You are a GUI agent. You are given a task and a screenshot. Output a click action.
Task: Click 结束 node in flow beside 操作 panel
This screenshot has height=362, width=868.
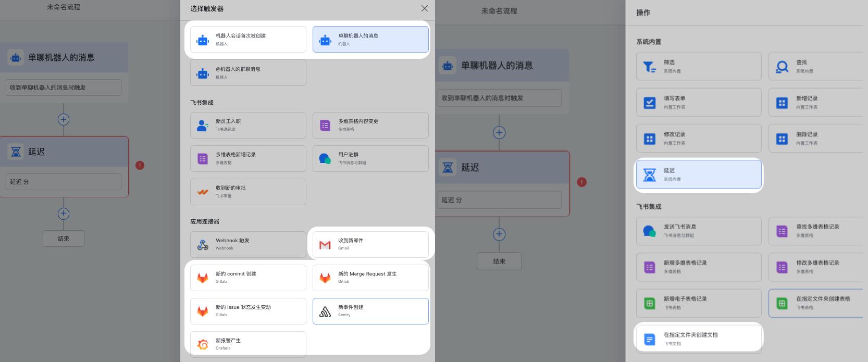(x=499, y=261)
